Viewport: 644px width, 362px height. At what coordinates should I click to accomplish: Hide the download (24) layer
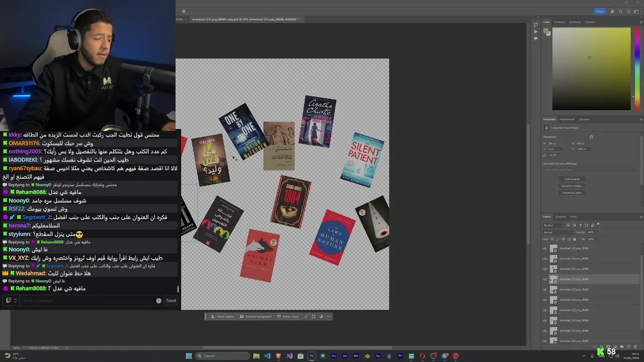click(x=545, y=258)
